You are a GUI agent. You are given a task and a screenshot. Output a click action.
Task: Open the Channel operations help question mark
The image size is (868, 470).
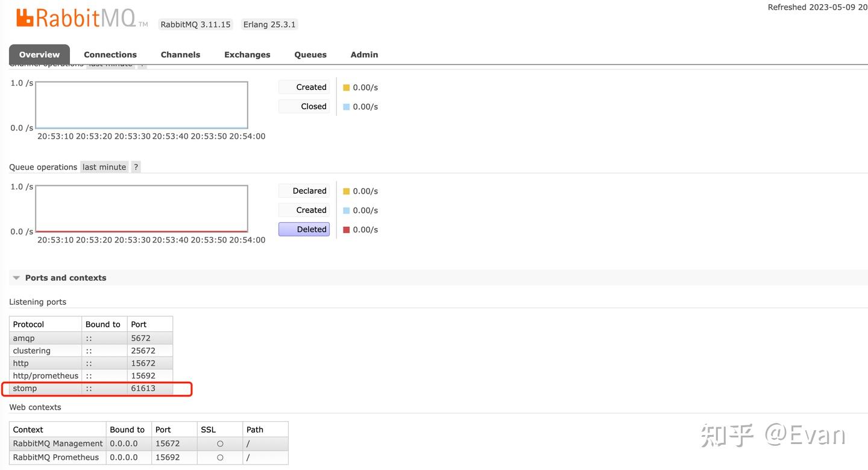pos(142,63)
